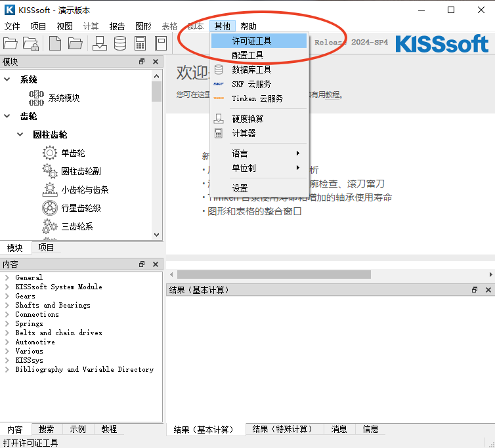Create a new file with the blank page icon

[55, 43]
